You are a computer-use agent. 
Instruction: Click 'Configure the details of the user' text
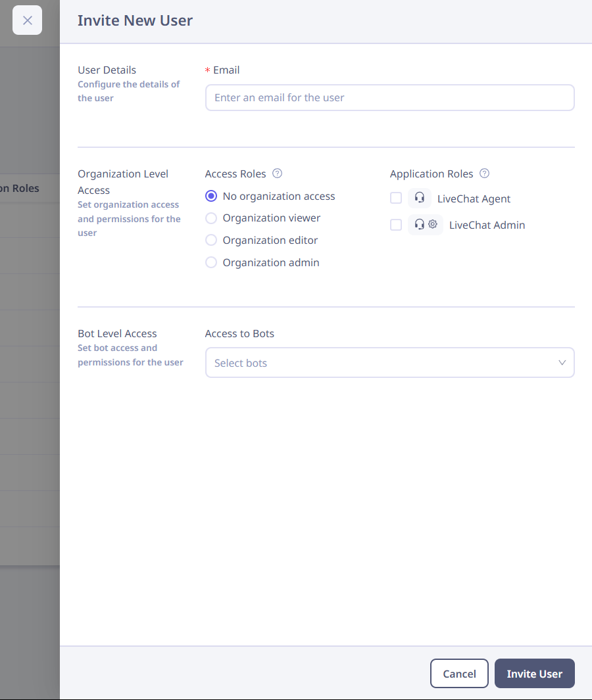pos(129,91)
